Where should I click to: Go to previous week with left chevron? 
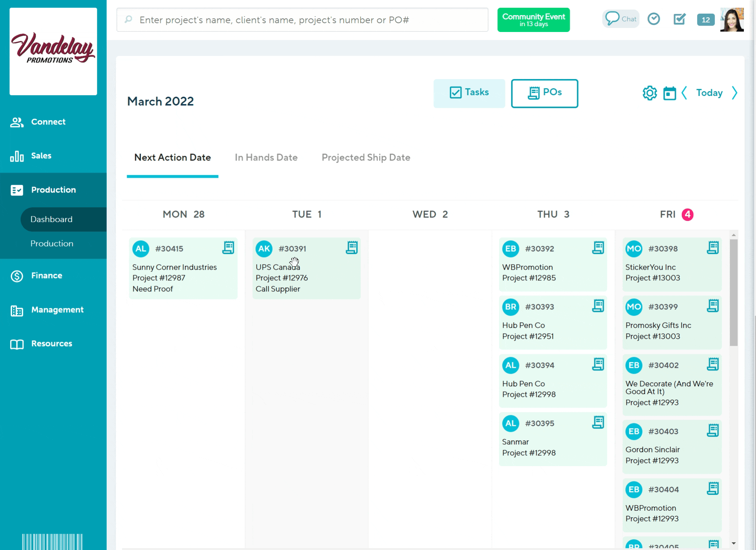tap(684, 93)
